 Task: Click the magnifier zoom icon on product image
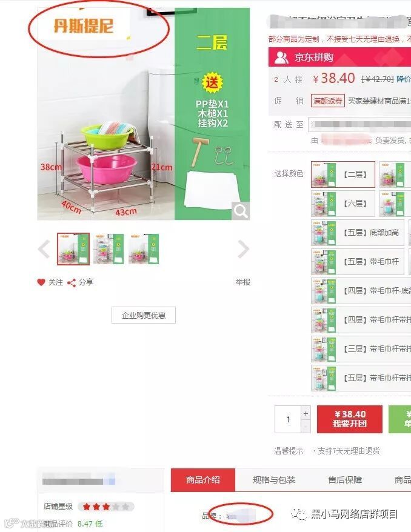[241, 211]
